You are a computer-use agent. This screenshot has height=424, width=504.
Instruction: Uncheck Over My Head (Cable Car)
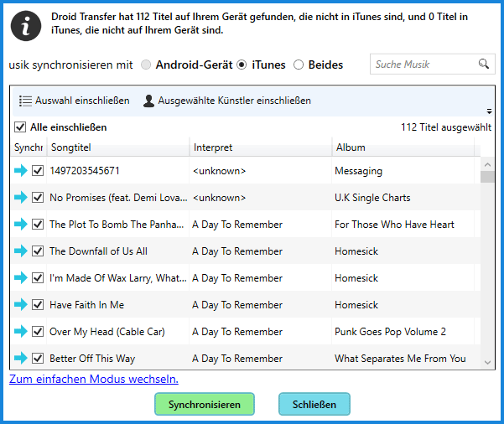[x=38, y=332]
